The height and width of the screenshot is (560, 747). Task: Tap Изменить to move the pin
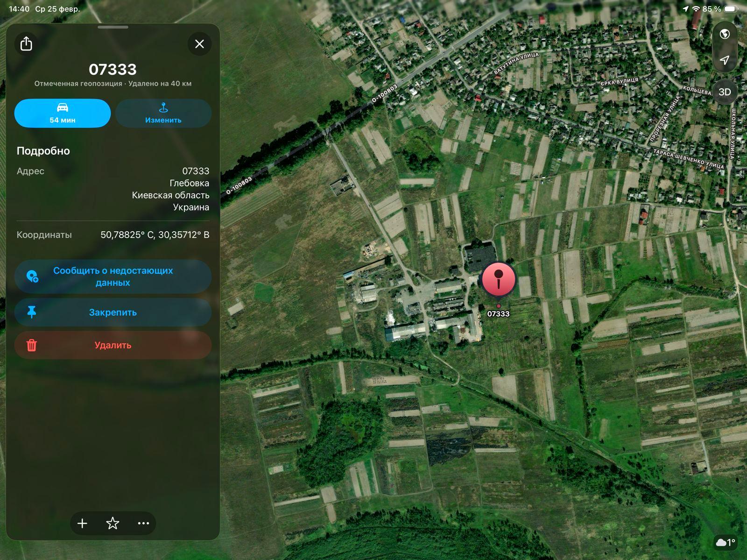tap(163, 113)
